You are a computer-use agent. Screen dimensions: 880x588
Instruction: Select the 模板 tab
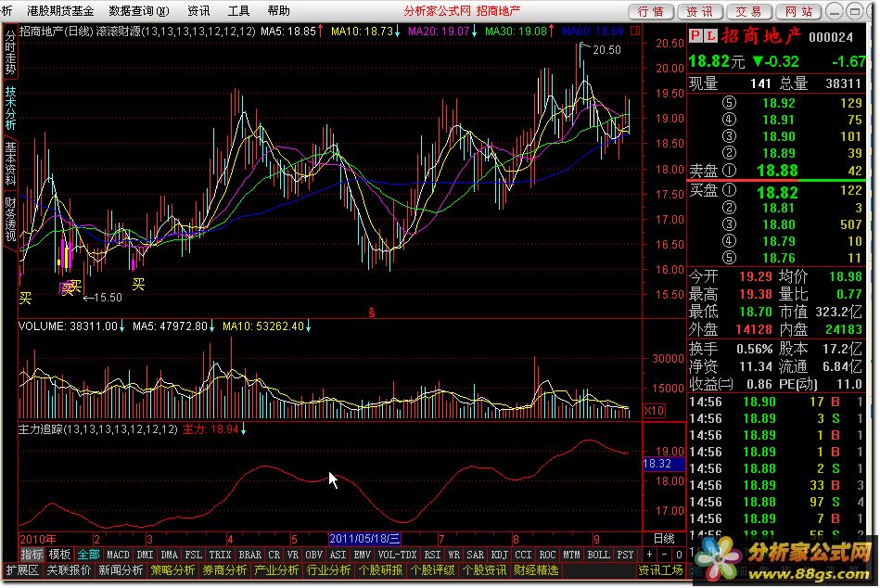59,555
